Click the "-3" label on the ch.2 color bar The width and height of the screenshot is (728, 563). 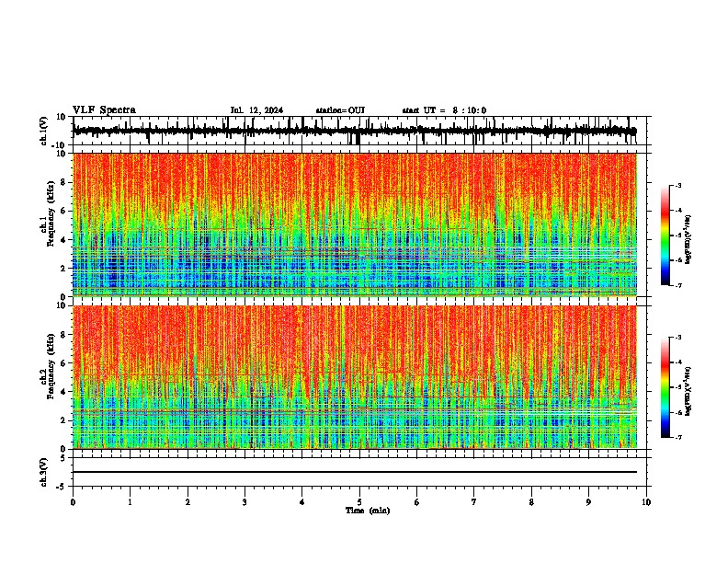click(677, 338)
